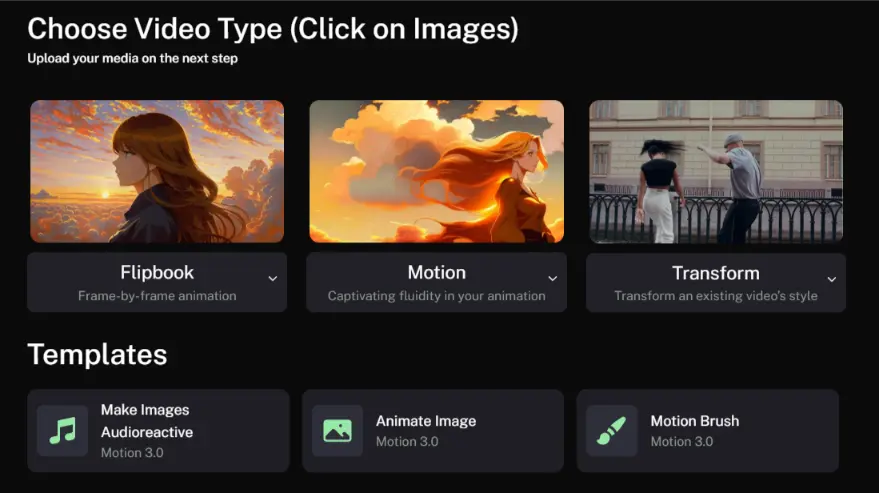Click Motion 3.0 label under Motion Brush
Image resolution: width=879 pixels, height=493 pixels.
coord(681,442)
